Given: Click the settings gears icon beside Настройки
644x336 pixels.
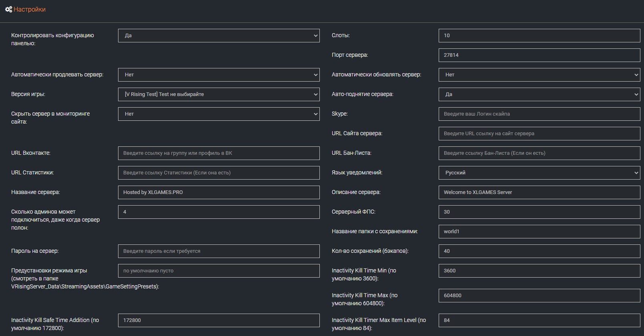Looking at the screenshot, I should click(8, 9).
